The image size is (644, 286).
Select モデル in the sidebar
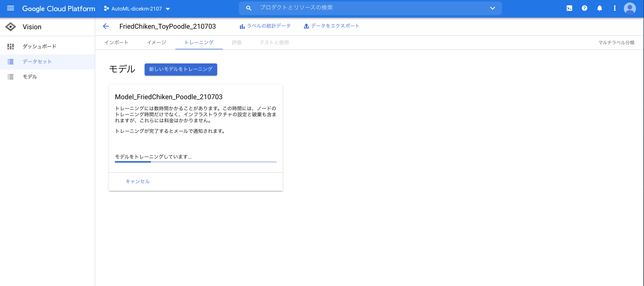pos(30,77)
